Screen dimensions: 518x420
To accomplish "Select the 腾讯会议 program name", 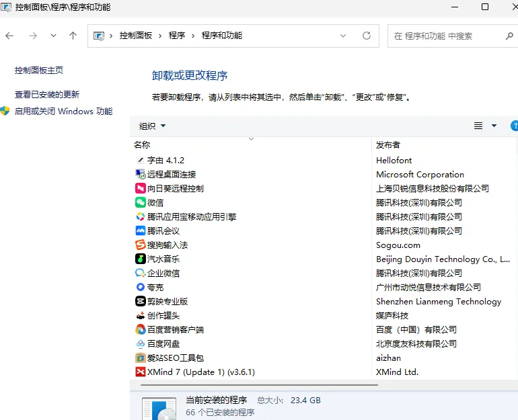I will [163, 231].
